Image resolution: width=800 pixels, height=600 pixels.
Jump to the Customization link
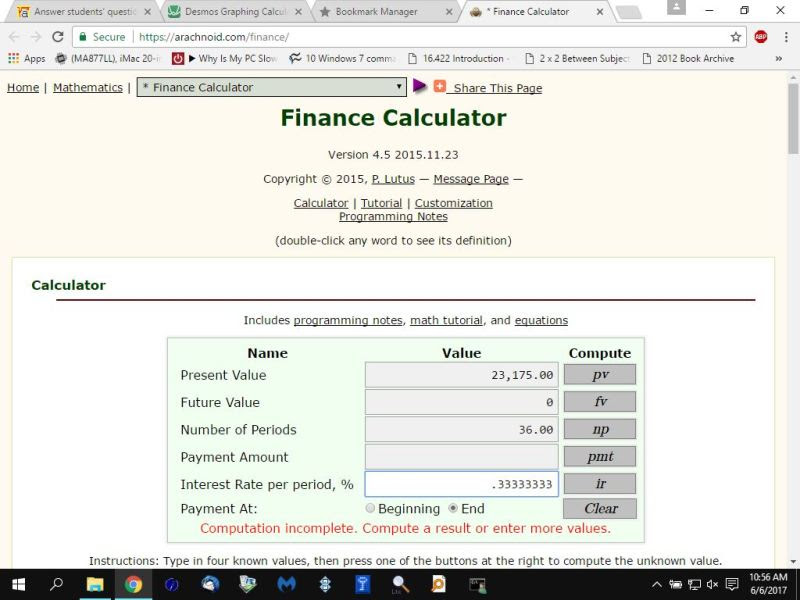454,203
